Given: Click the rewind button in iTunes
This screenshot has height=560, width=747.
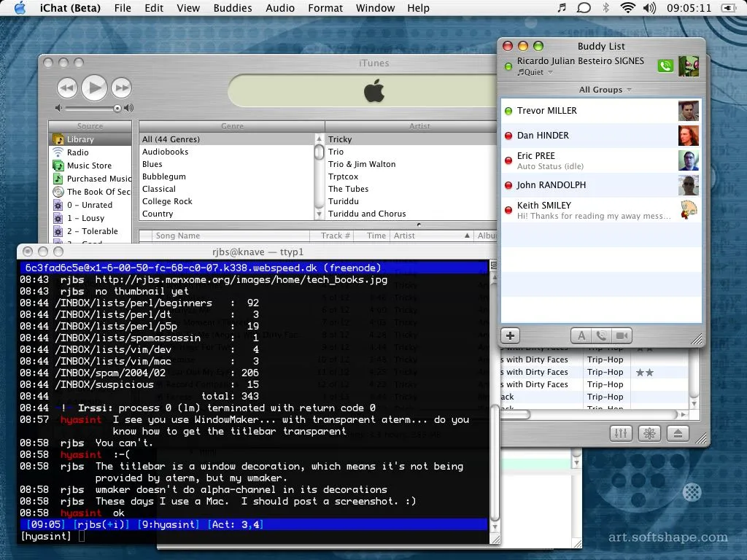Looking at the screenshot, I should [x=67, y=87].
